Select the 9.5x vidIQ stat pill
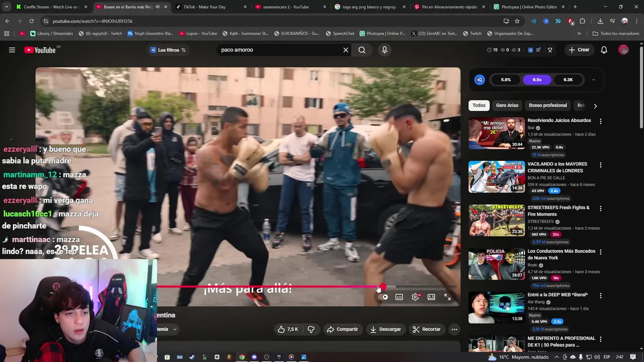The width and height of the screenshot is (644, 362). coord(537,79)
